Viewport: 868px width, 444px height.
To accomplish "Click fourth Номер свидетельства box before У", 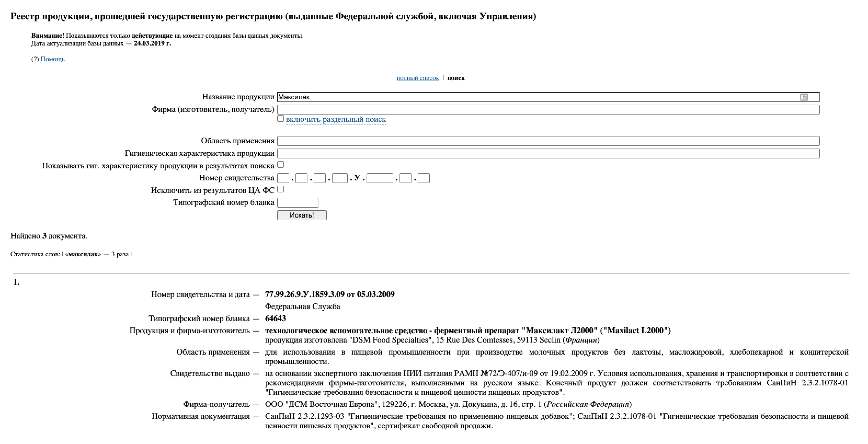I will click(340, 178).
